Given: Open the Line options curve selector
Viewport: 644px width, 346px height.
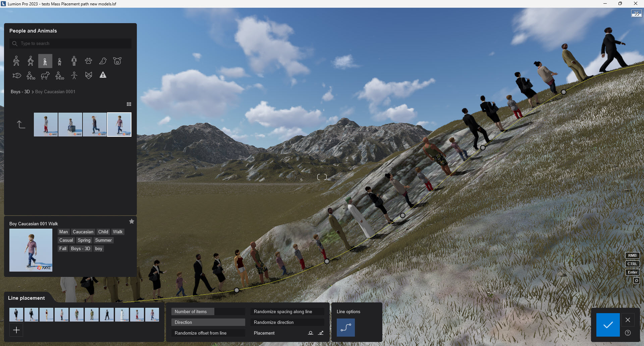Looking at the screenshot, I should (345, 328).
